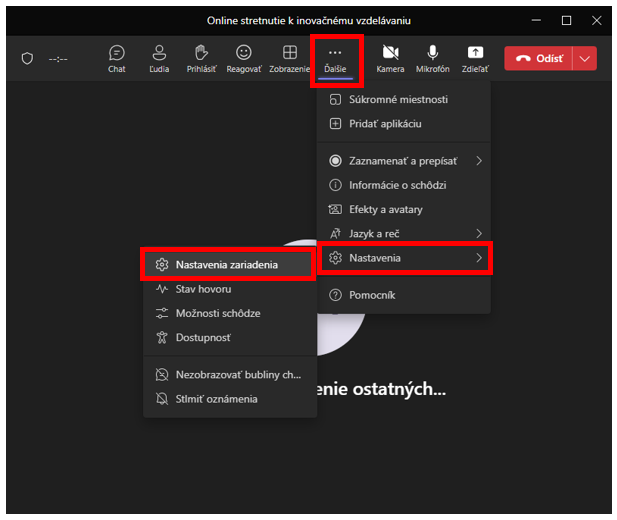Click the record circle icon
The width and height of the screenshot is (617, 520).
click(x=335, y=161)
